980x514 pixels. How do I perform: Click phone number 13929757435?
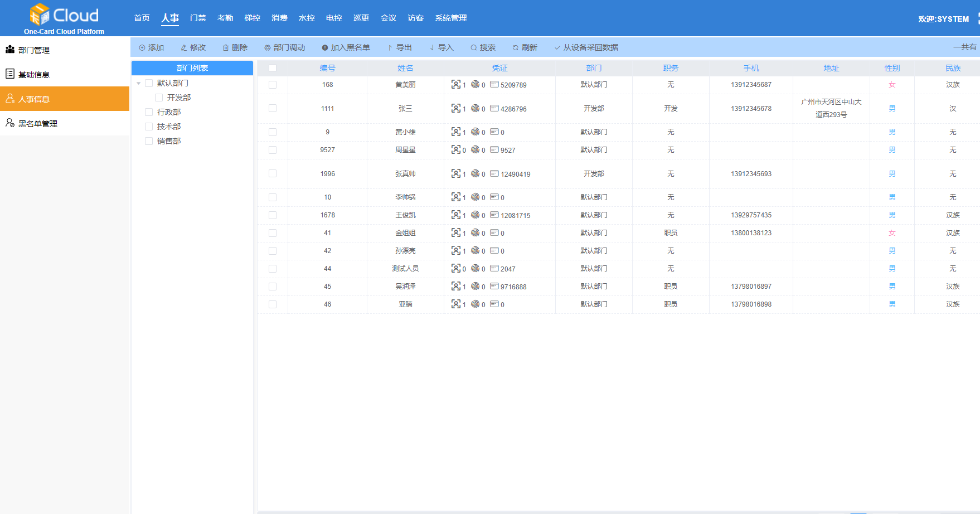click(x=751, y=215)
